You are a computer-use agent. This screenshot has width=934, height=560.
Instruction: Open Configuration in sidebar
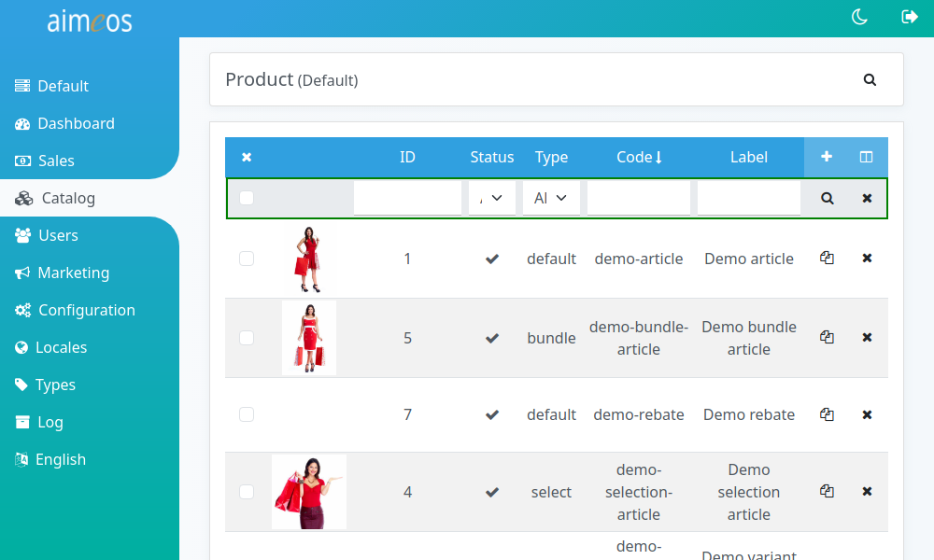coord(75,310)
